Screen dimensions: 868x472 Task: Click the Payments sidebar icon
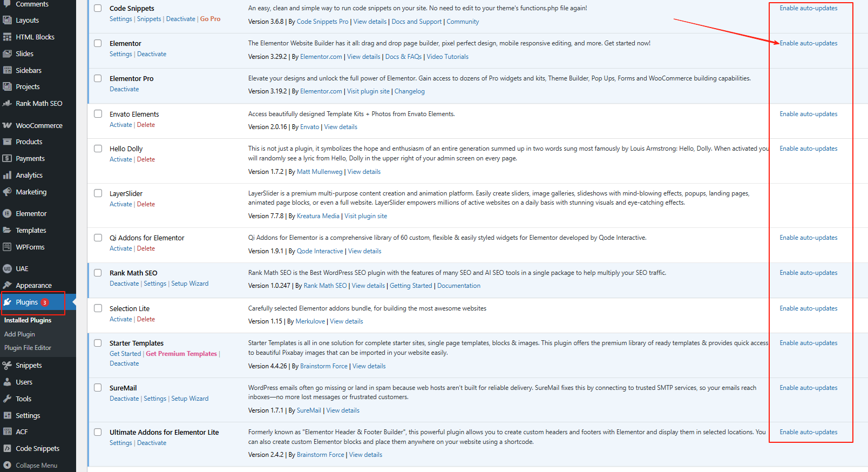[x=7, y=159]
